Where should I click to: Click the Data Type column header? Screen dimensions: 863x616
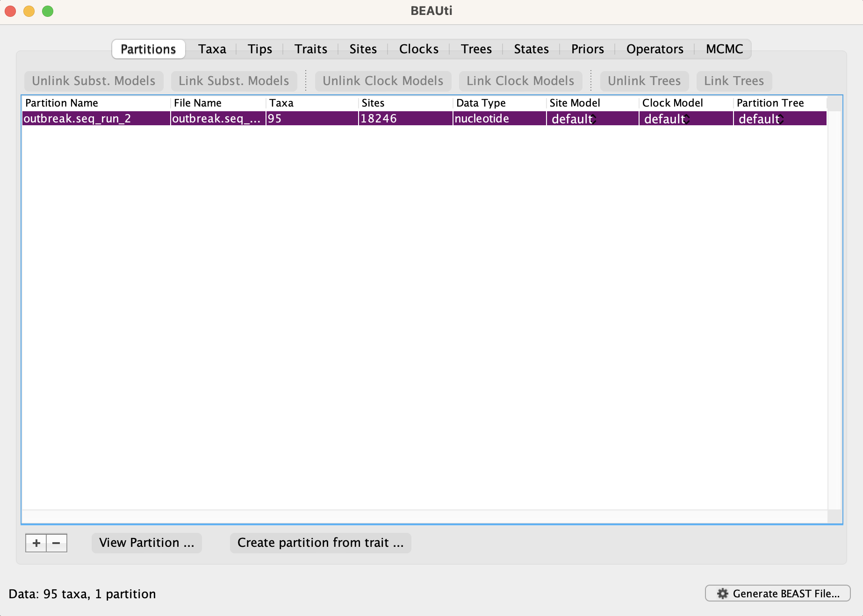[x=499, y=103]
